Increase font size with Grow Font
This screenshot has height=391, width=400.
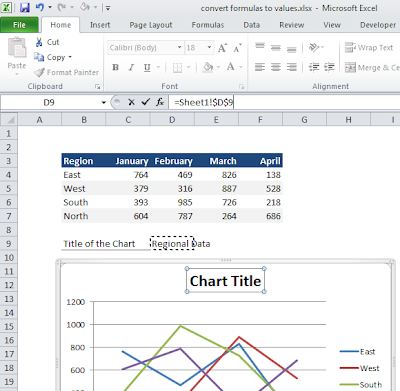[222, 48]
